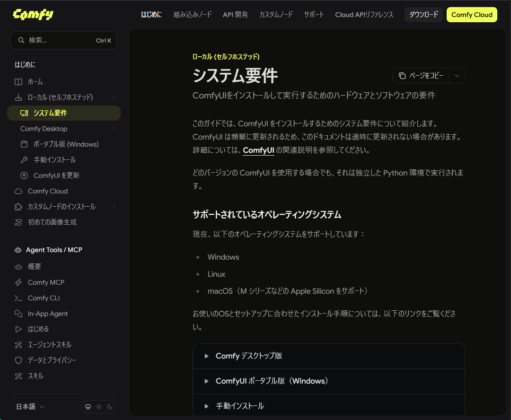
Task: Click the Windows list item
Action: (x=223, y=257)
